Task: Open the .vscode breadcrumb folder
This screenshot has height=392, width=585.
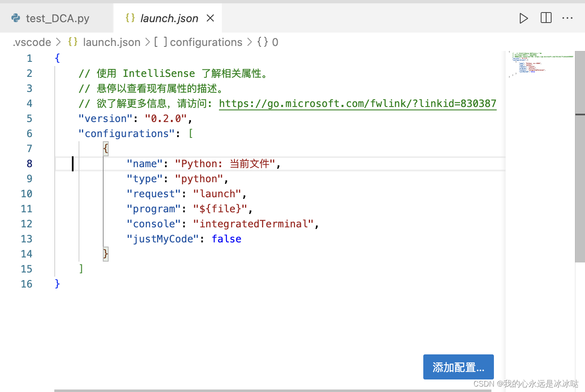Action: click(32, 42)
